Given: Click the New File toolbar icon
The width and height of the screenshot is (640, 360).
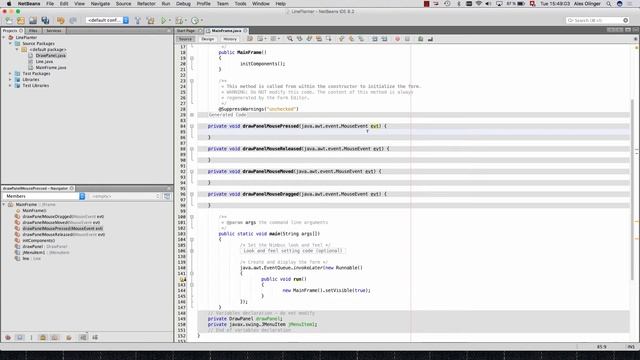Looking at the screenshot, I should tap(9, 20).
